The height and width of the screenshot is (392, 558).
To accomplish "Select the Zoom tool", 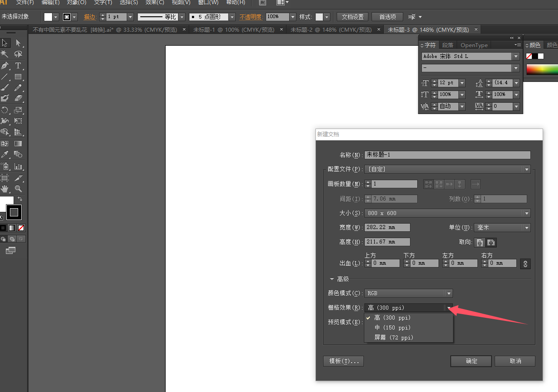I will 18,187.
